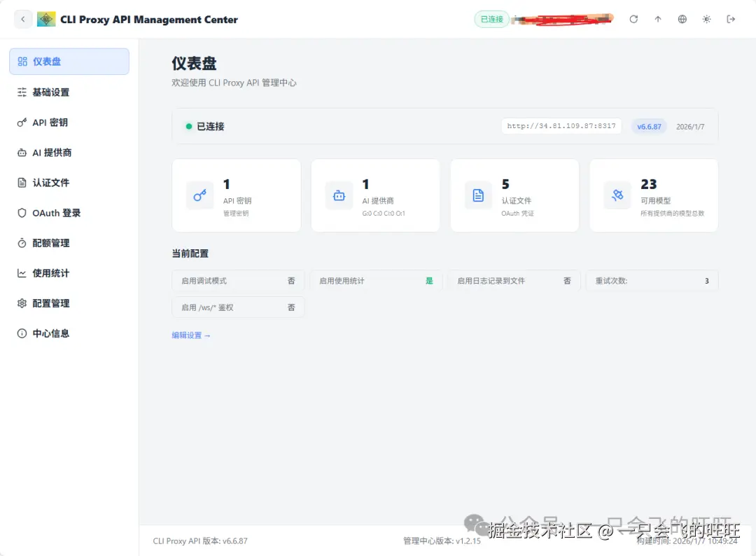The height and width of the screenshot is (556, 756).
Task: Click the 欢迎使用 CLI Proxy API 管理中心 subtitle
Action: (x=234, y=83)
